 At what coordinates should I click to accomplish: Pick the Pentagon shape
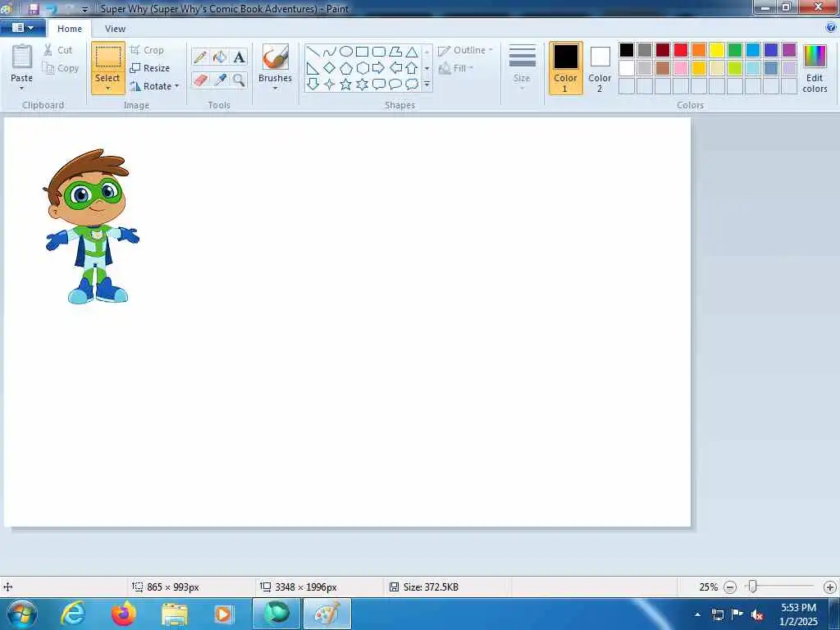[346, 68]
